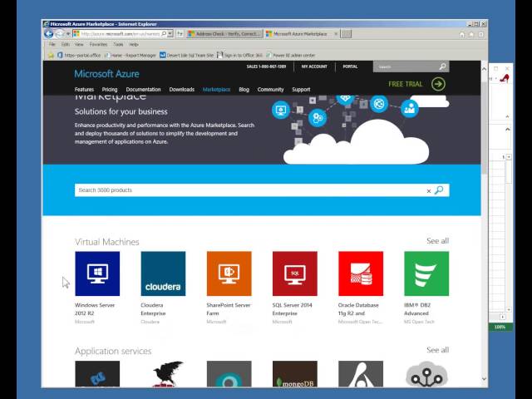Viewport: 532px width, 399px height.
Task: Refresh the page from the address bar
Action: (x=180, y=33)
